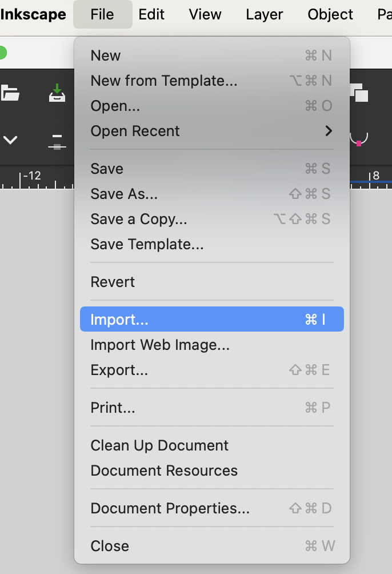Open the View menu
Image resolution: width=392 pixels, height=574 pixels.
pos(205,15)
